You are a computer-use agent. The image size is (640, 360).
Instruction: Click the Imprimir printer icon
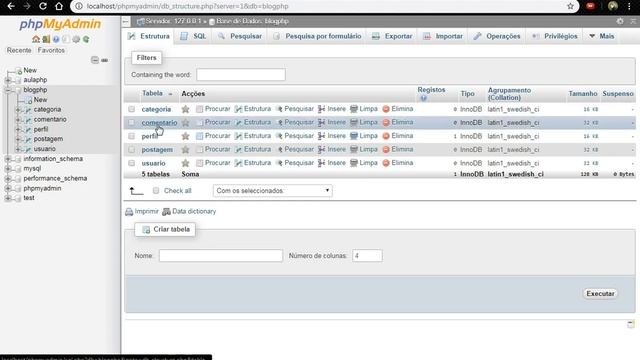129,211
